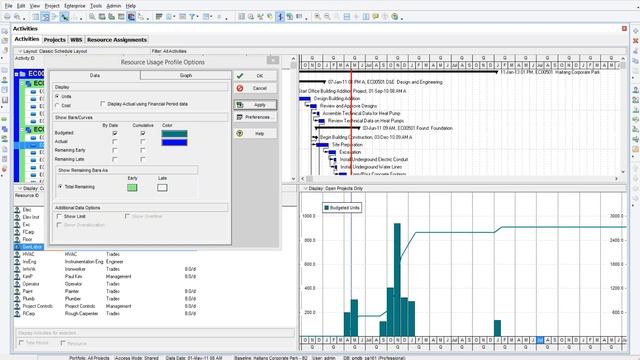Click the Zoom In magnifier icon
640x360 pixels.
point(318,17)
